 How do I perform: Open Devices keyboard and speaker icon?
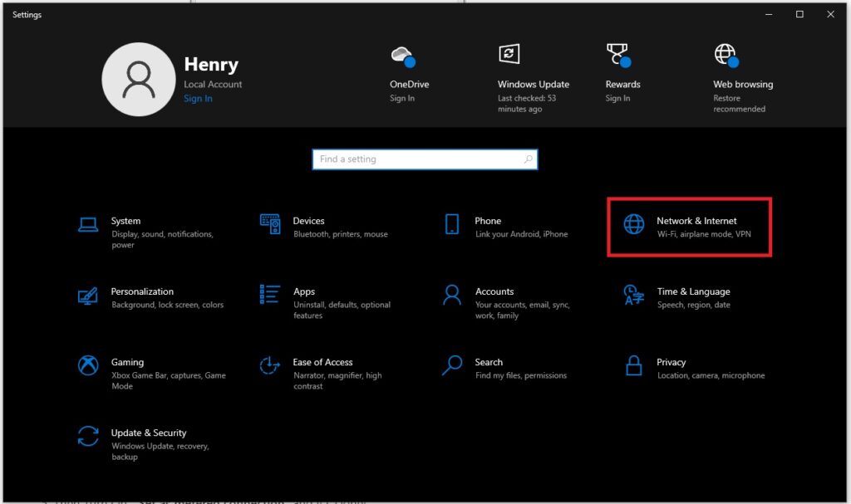pyautogui.click(x=270, y=224)
